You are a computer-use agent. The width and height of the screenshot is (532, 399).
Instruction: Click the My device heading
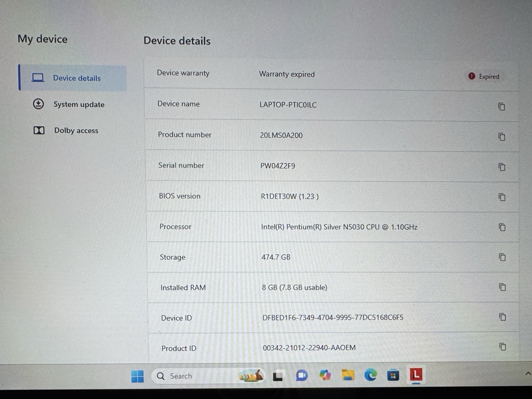(43, 39)
